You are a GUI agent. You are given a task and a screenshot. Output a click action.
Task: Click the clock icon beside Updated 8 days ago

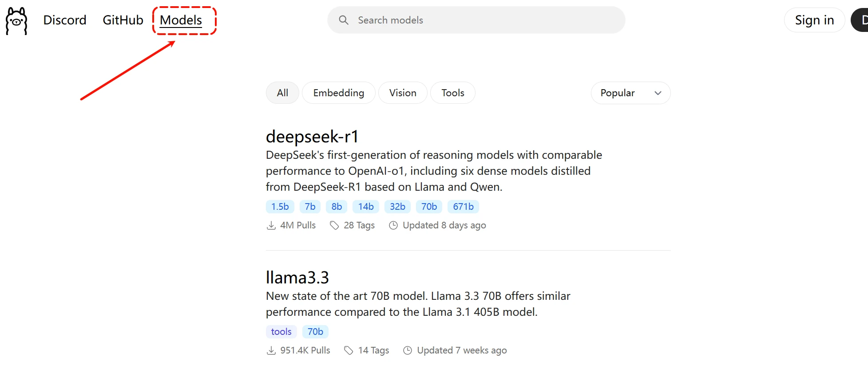pyautogui.click(x=393, y=225)
